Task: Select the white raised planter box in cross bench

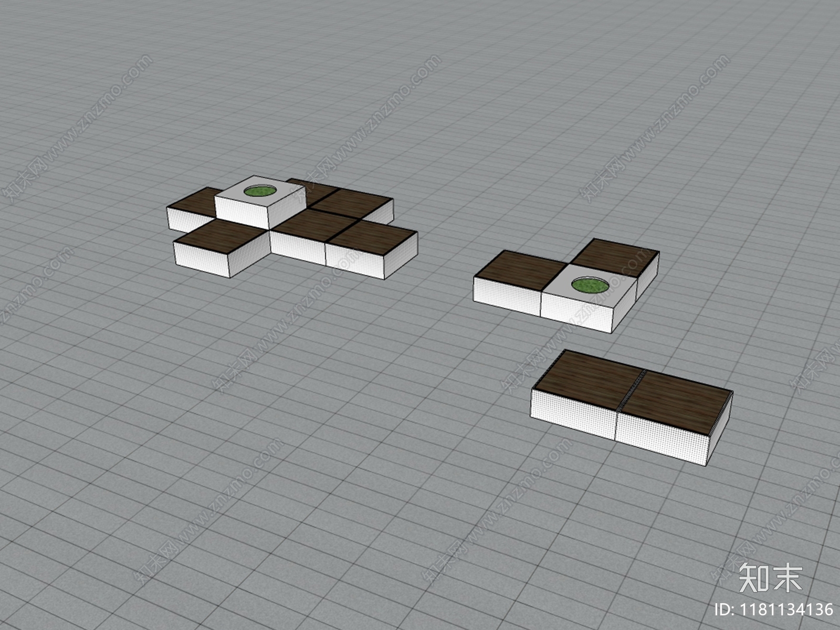Action: (x=260, y=202)
